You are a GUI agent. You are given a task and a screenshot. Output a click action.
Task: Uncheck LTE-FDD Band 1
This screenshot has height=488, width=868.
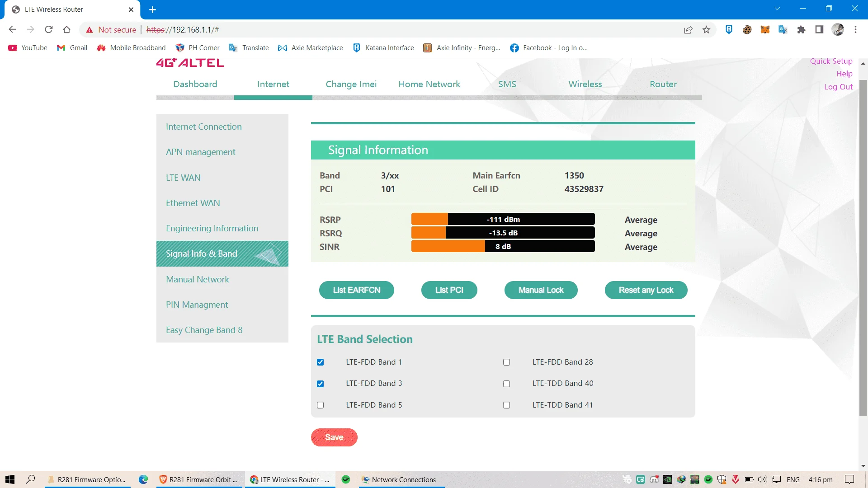[321, 362]
